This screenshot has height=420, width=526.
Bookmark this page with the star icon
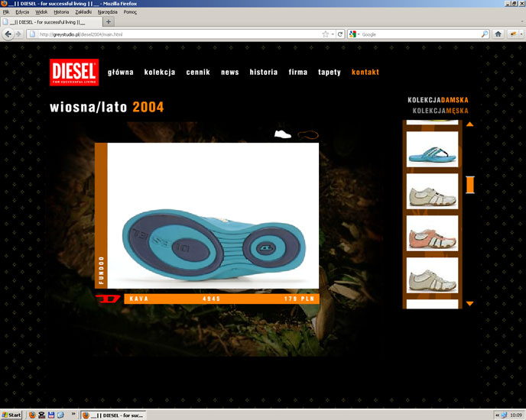point(325,34)
